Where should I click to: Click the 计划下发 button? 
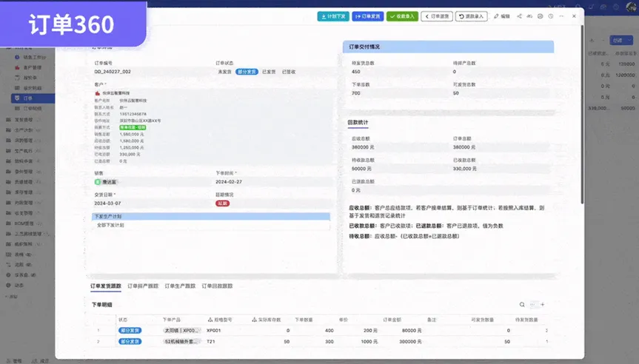click(332, 16)
